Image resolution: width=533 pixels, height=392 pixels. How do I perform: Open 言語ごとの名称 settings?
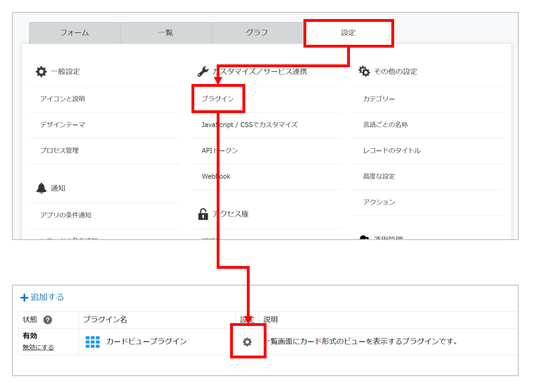[385, 125]
